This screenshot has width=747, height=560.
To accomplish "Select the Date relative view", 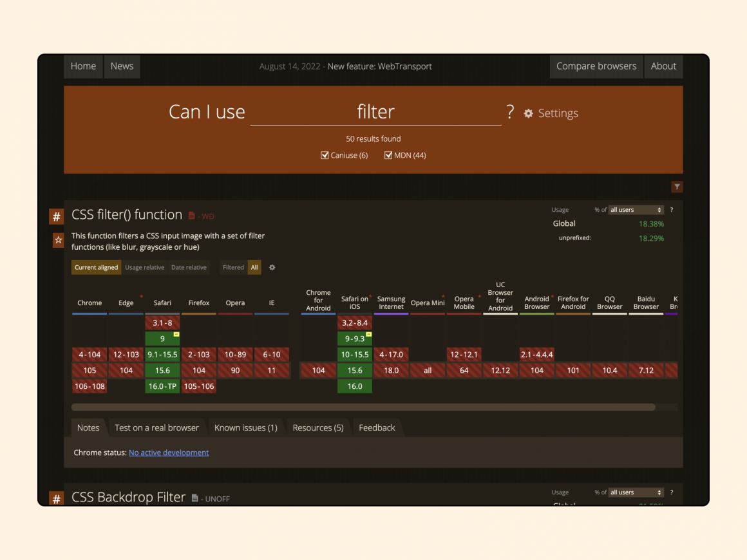I will 189,268.
